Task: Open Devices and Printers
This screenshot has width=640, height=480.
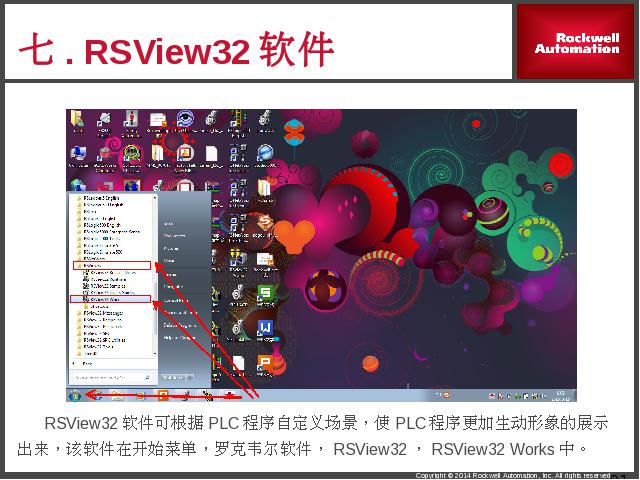Action: tap(180, 312)
